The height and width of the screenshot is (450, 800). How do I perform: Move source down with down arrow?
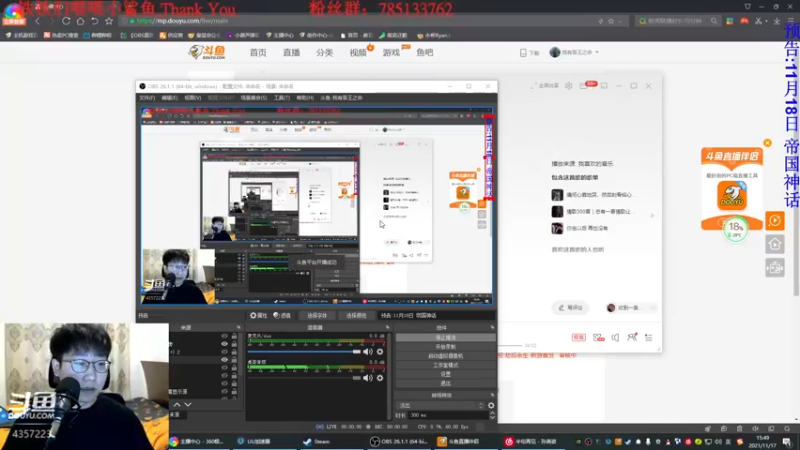coord(188,405)
